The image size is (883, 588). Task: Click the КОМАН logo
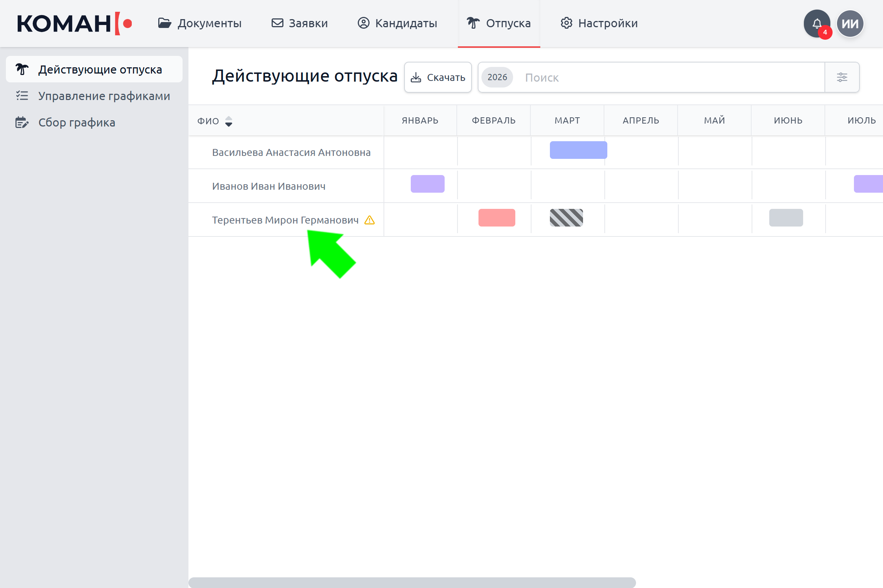coord(74,24)
